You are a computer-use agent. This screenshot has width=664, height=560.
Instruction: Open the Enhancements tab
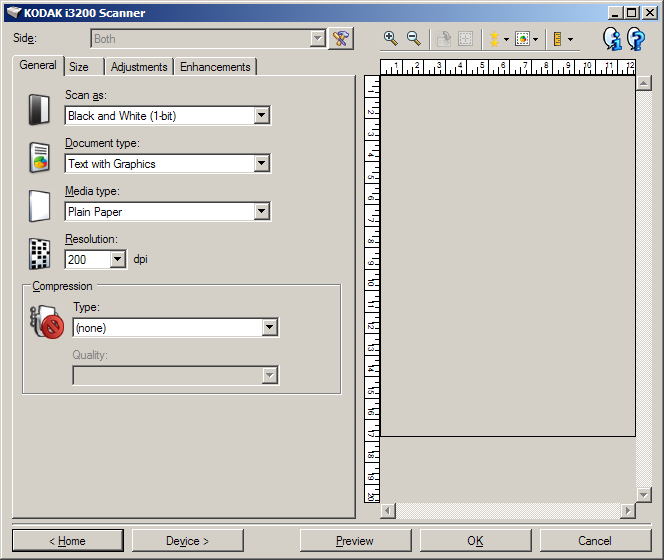(x=215, y=67)
